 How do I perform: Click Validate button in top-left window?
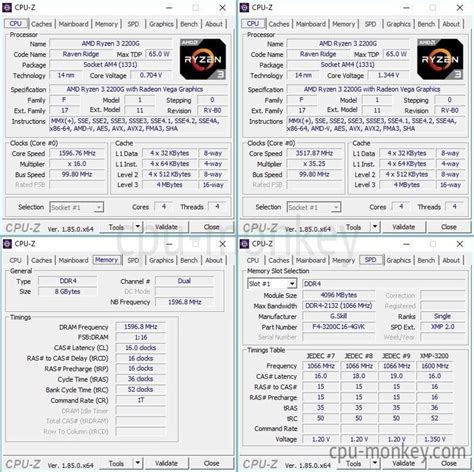click(x=166, y=227)
